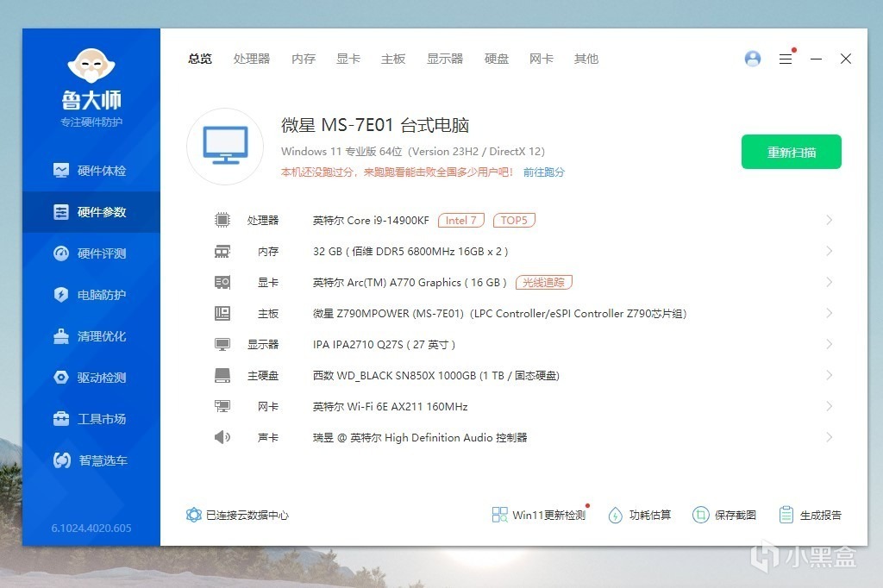Screen dimensions: 883x588
Task: Click 英特尔 Core i9-14900KF text
Action: click(x=371, y=220)
